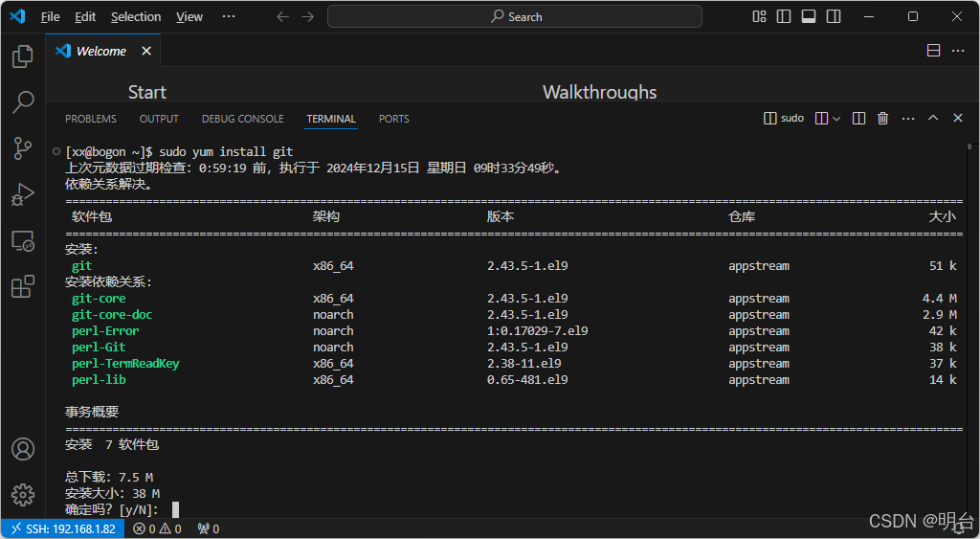Split the terminal

coord(858,118)
